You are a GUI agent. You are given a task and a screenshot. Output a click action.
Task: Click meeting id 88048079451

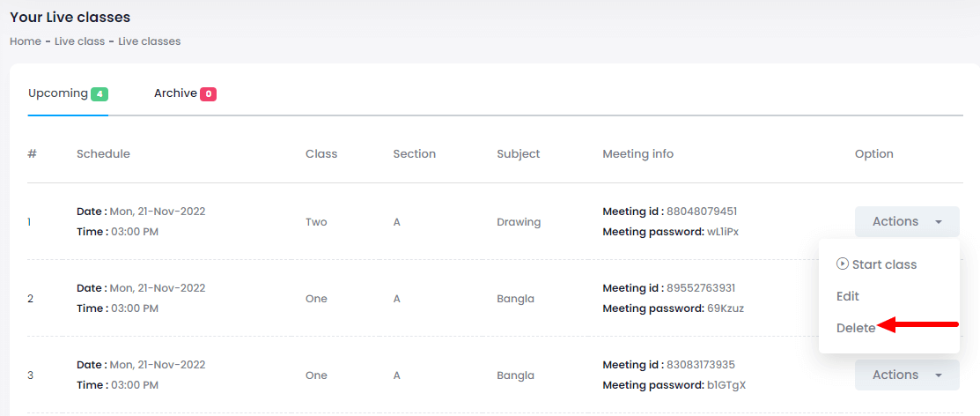point(702,212)
